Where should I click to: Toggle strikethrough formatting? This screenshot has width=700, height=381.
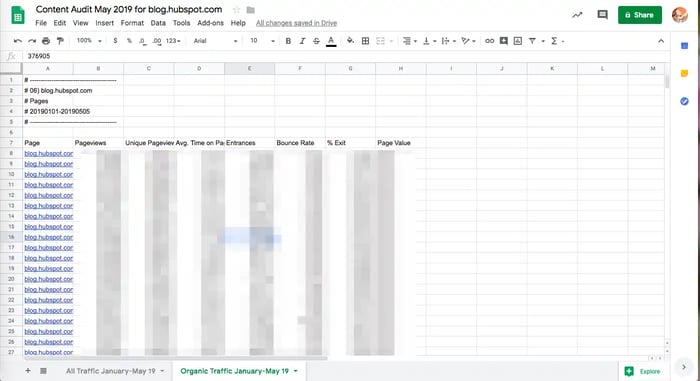click(x=316, y=41)
